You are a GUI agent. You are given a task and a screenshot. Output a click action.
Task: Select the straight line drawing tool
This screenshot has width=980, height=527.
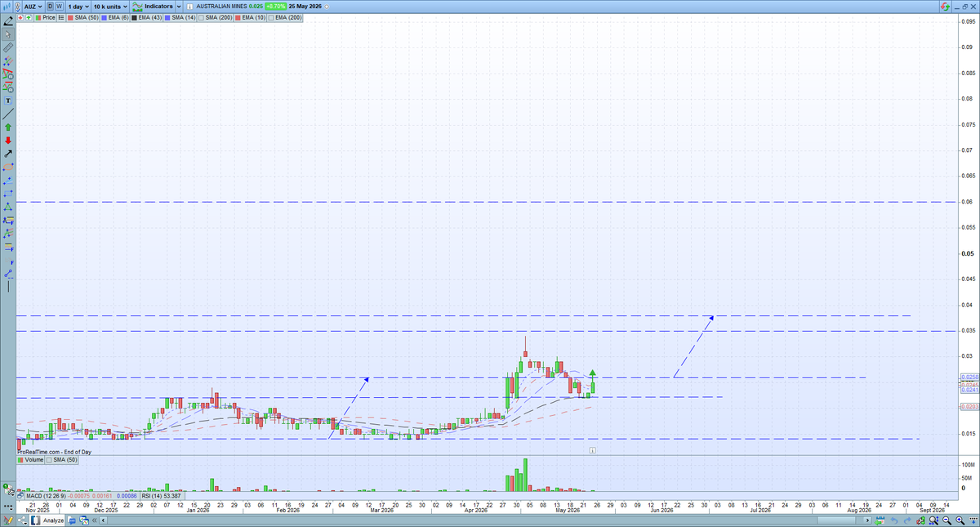click(8, 114)
